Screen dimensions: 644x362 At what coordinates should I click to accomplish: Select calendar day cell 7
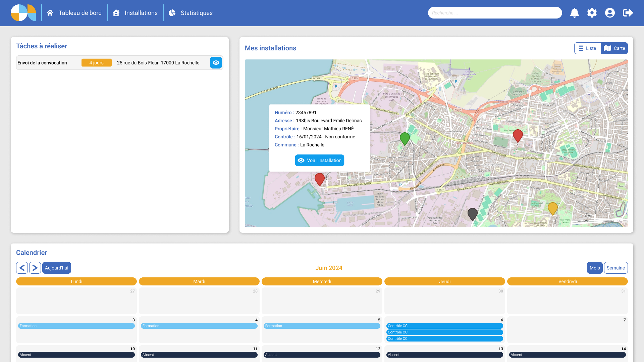(x=568, y=329)
